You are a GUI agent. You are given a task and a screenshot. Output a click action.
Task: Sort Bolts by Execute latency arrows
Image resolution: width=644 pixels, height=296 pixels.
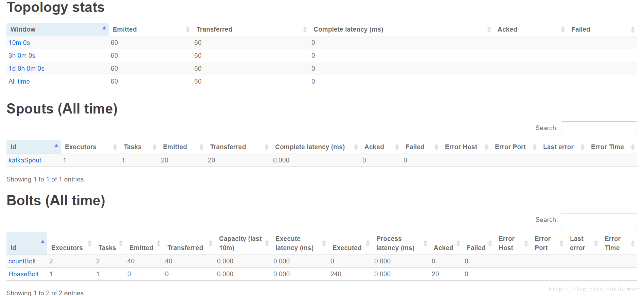(324, 243)
